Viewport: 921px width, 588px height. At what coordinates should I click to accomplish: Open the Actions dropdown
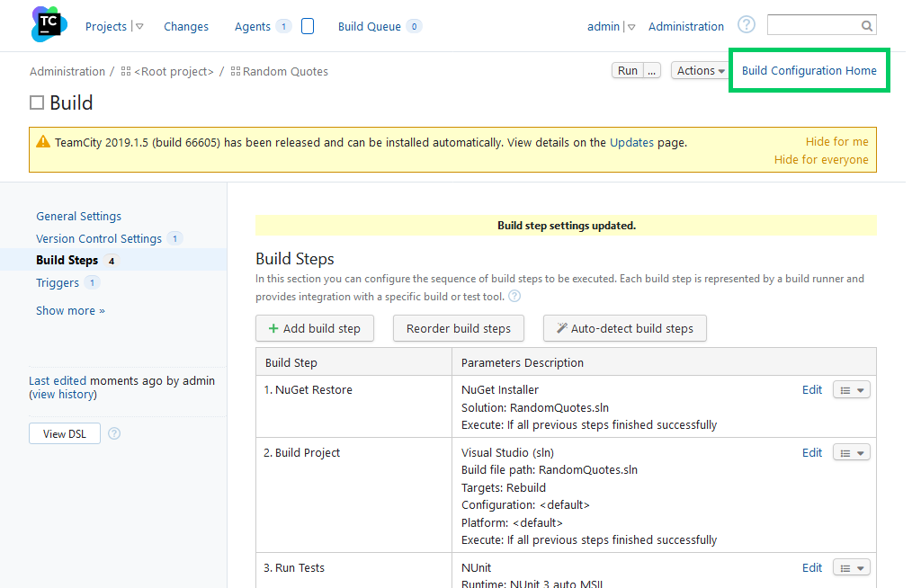click(700, 70)
